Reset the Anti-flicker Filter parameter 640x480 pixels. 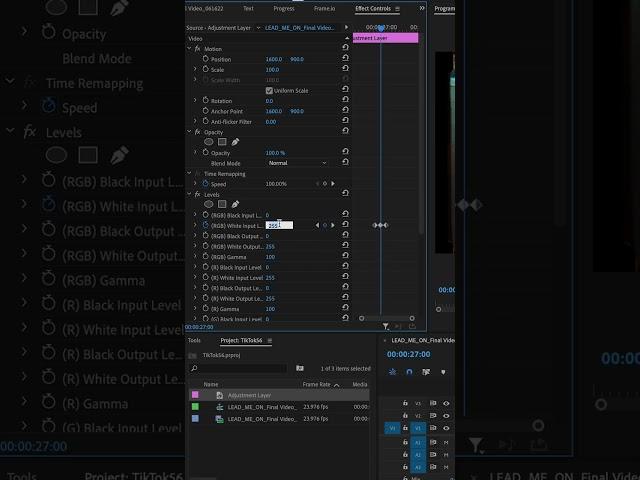tap(345, 120)
